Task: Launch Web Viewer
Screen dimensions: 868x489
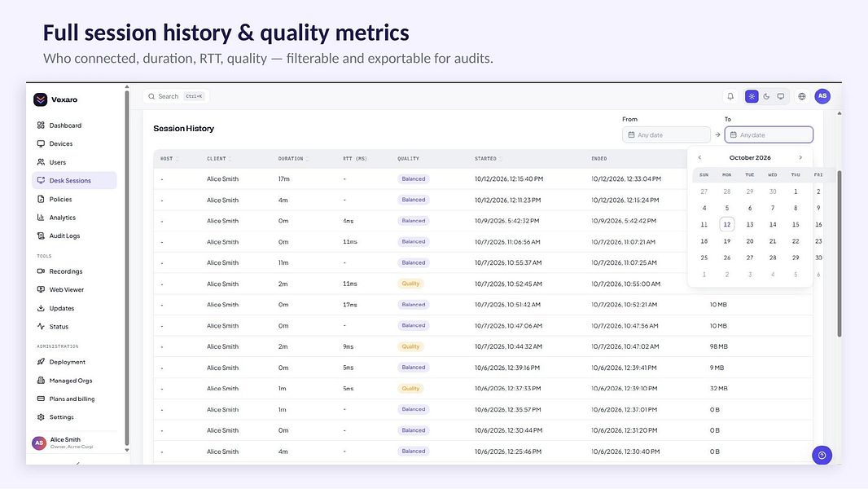Action: tap(74, 289)
